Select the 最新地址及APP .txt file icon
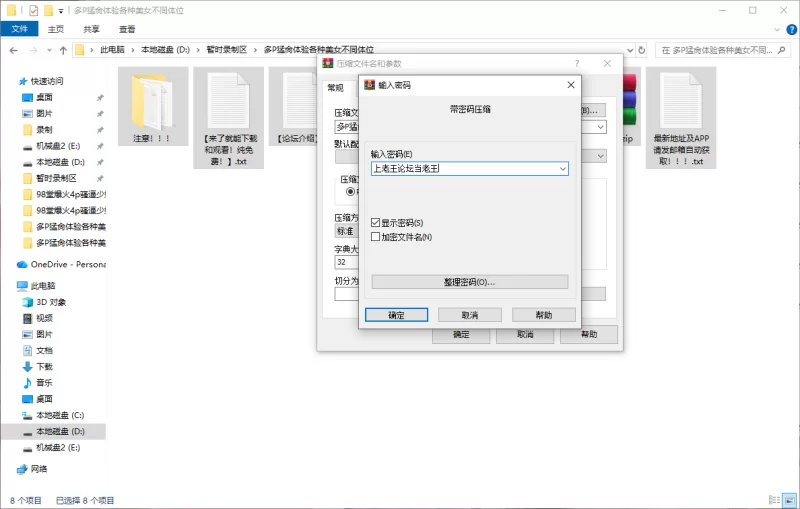This screenshot has width=800, height=509. (681, 118)
